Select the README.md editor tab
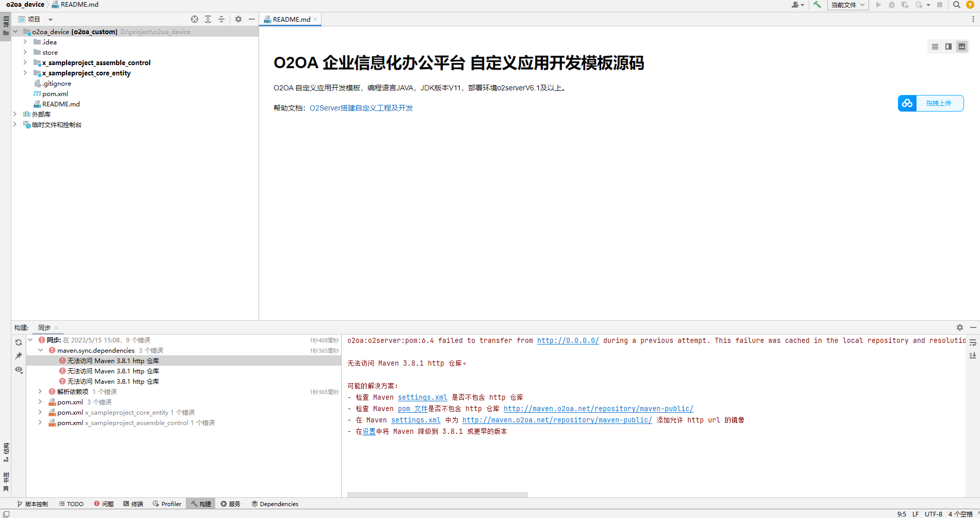The width and height of the screenshot is (980, 518). [291, 20]
